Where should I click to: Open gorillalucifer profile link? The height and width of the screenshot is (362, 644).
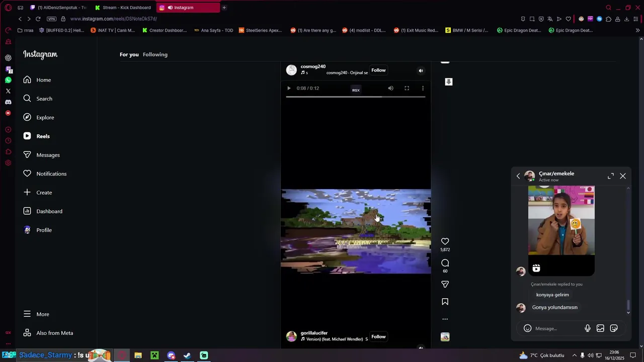pyautogui.click(x=314, y=333)
